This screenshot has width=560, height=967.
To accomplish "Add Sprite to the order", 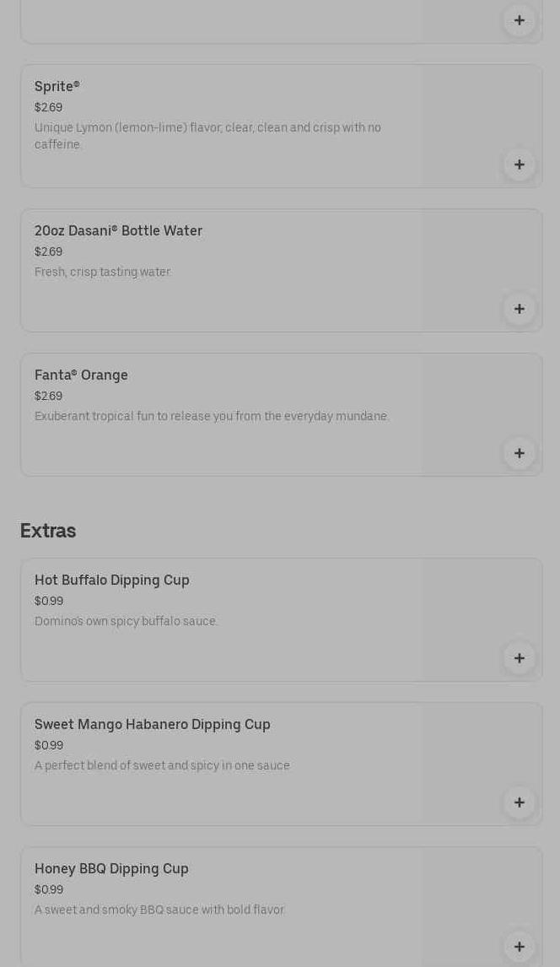I will tap(519, 165).
